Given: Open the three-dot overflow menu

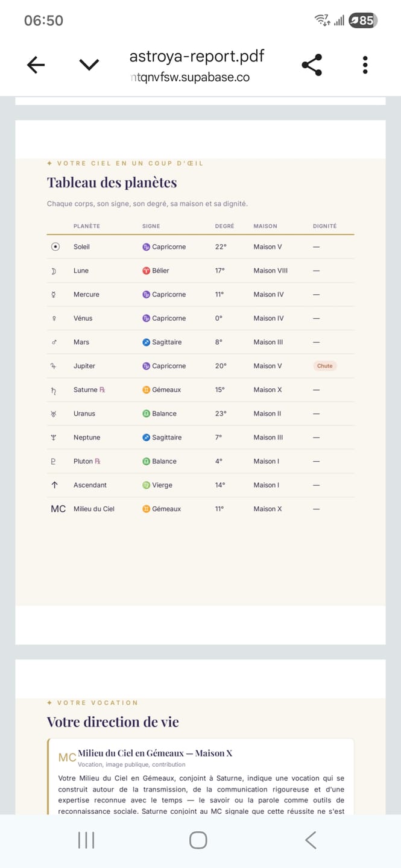Looking at the screenshot, I should pyautogui.click(x=365, y=65).
